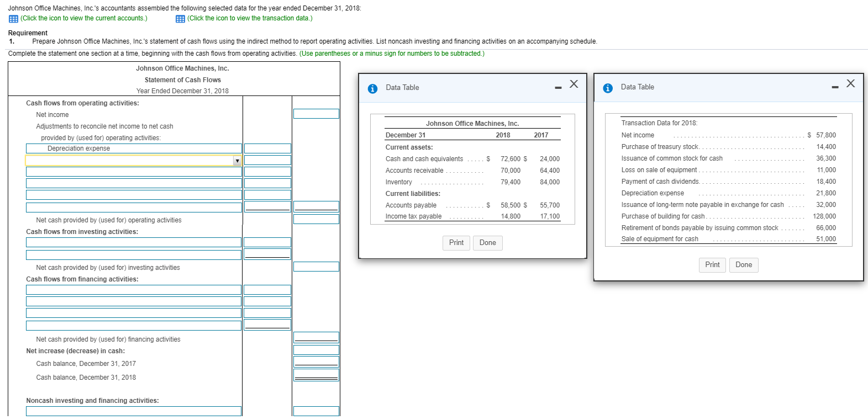Screen dimensions: 868x420
Task: Click first investing activities description field
Action: [x=134, y=242]
